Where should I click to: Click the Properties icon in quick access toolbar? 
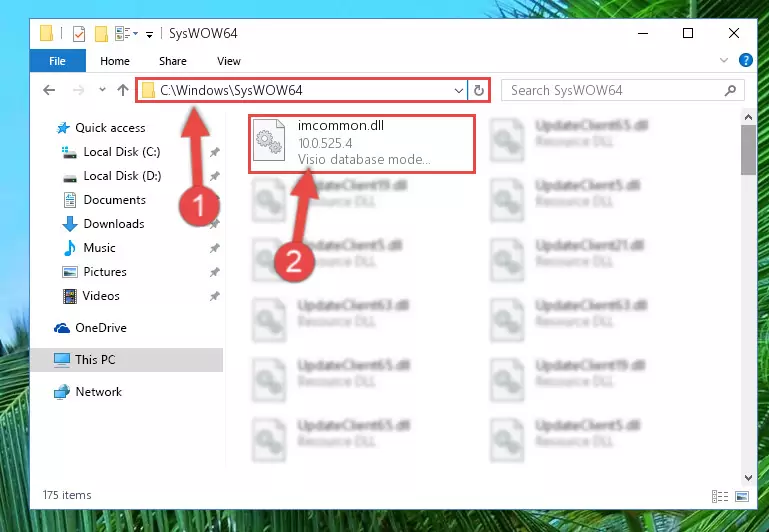[x=78, y=33]
